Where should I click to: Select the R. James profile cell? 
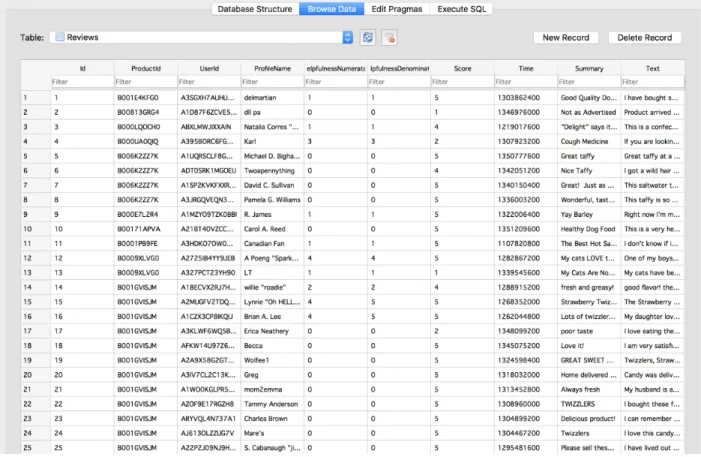click(x=272, y=214)
